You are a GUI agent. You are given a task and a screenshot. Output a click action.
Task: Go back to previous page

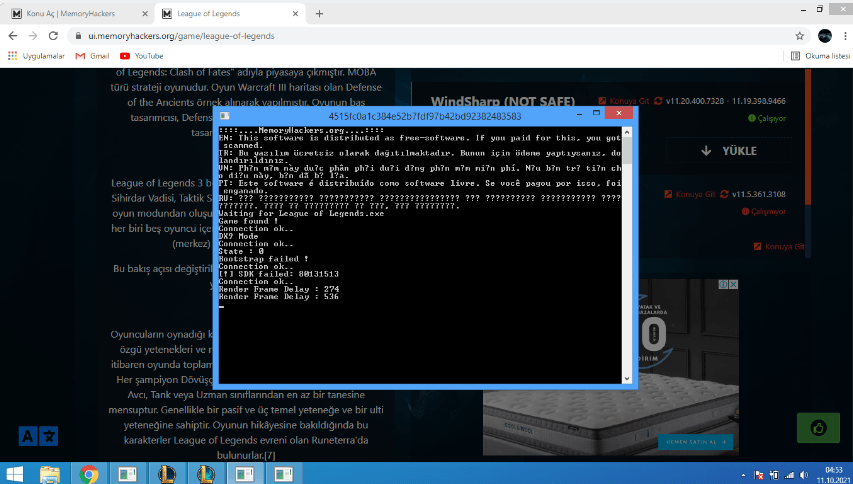click(x=13, y=36)
